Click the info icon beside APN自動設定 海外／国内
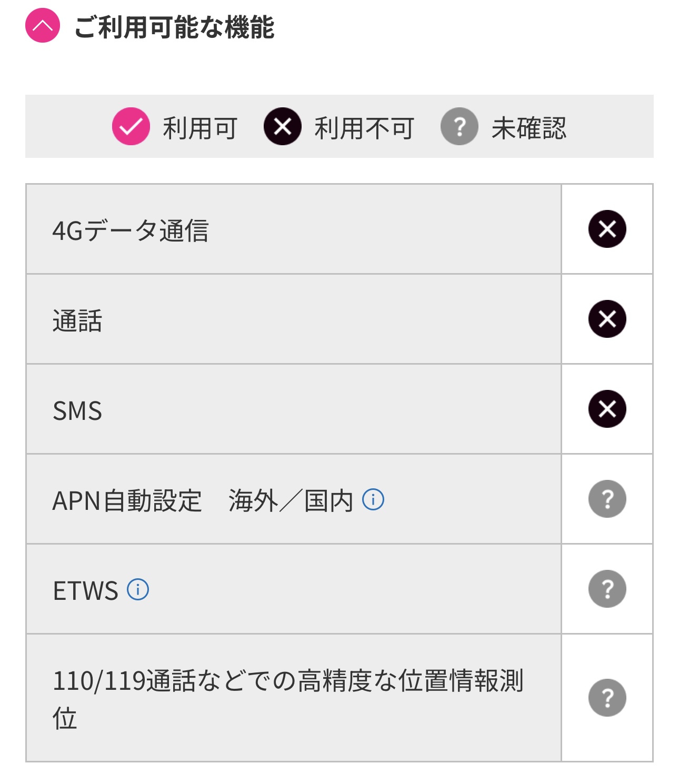Image resolution: width=679 pixels, height=784 pixels. [373, 499]
